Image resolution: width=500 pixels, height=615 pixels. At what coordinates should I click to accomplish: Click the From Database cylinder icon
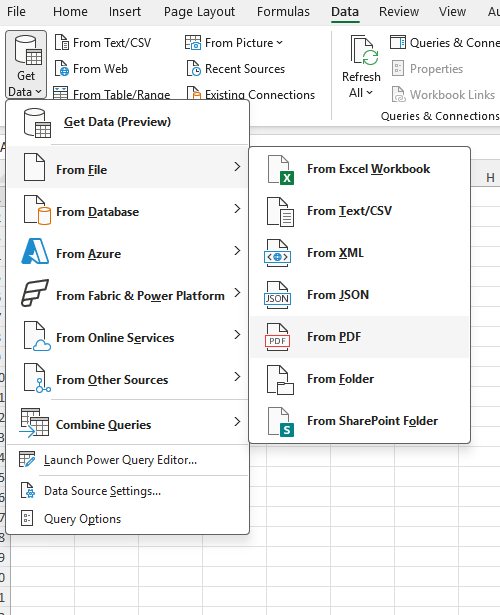37,210
